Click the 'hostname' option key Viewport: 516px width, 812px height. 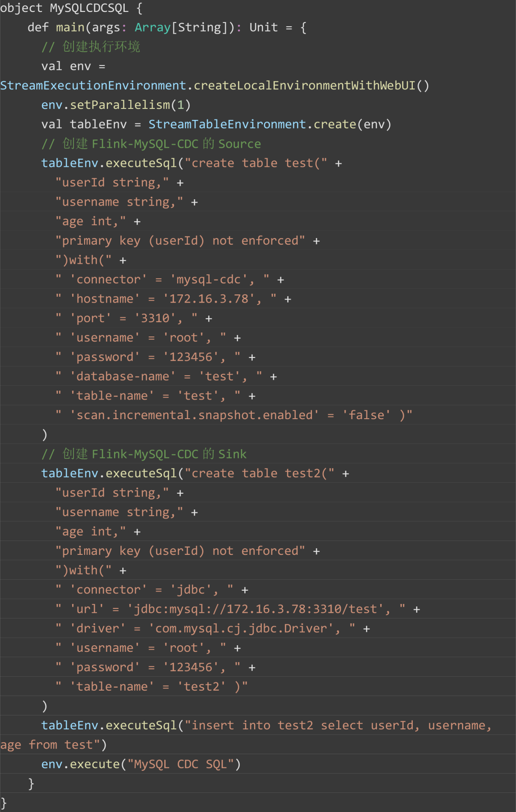(x=105, y=299)
